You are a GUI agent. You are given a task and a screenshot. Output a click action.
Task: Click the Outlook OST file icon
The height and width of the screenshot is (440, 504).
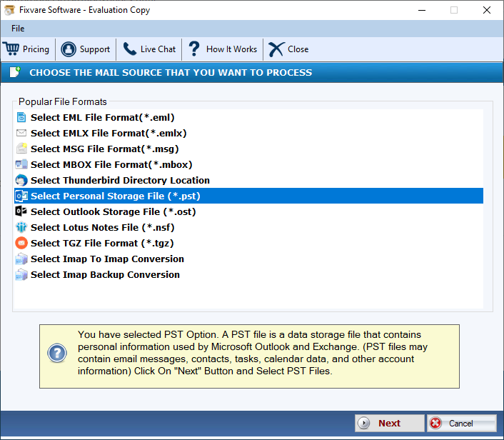point(21,212)
